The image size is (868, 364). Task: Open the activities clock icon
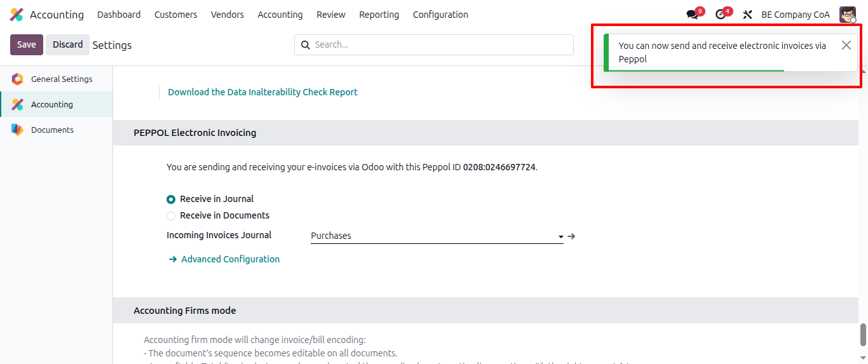720,15
